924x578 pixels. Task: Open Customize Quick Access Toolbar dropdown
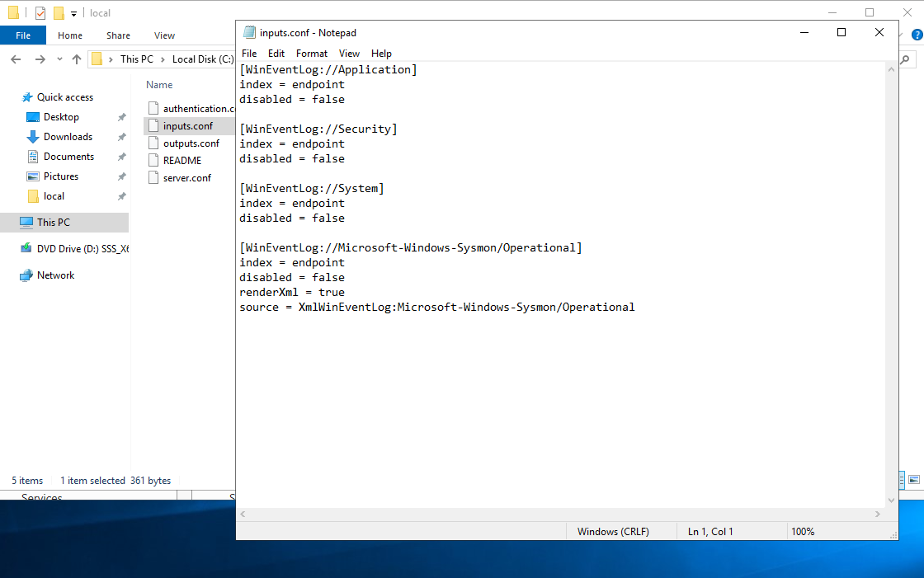coord(73,13)
